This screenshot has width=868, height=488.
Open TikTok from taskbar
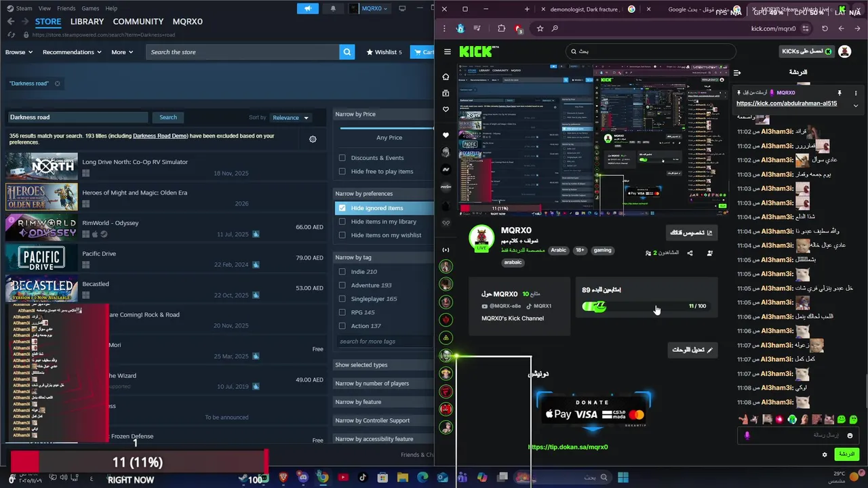tap(363, 477)
